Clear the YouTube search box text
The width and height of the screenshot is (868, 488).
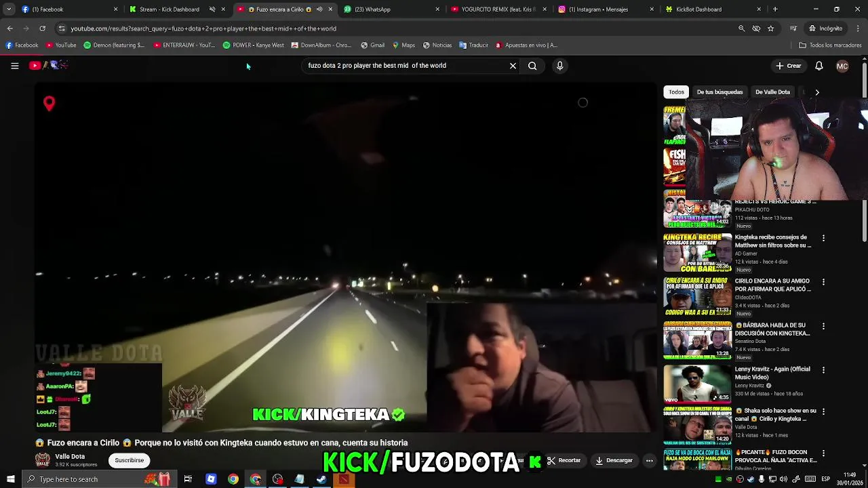[513, 66]
